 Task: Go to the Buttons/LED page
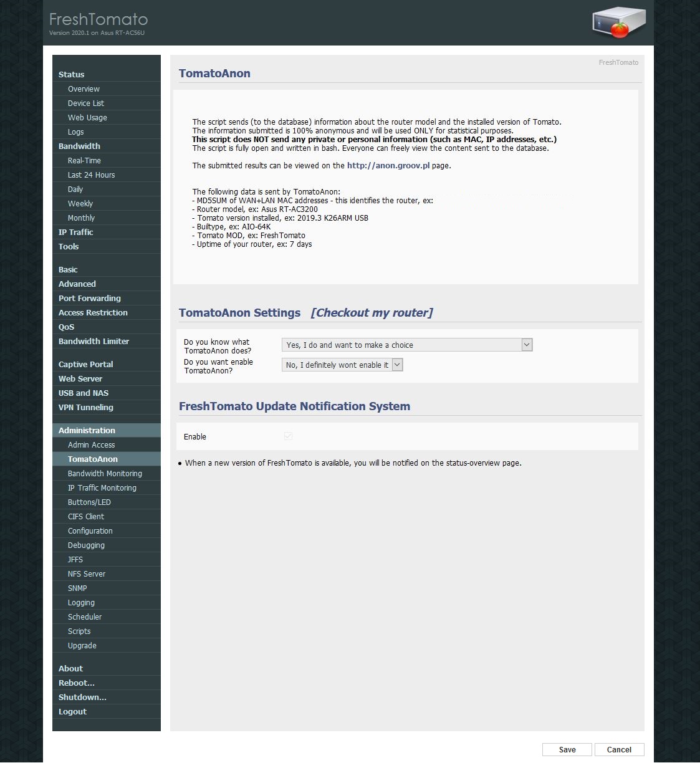[x=107, y=502]
